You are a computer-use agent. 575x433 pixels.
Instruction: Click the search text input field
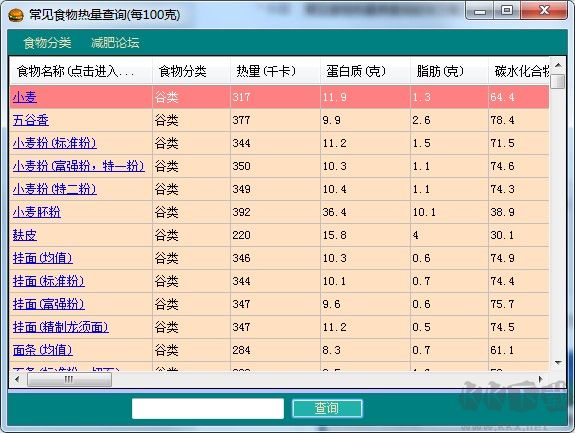click(208, 408)
